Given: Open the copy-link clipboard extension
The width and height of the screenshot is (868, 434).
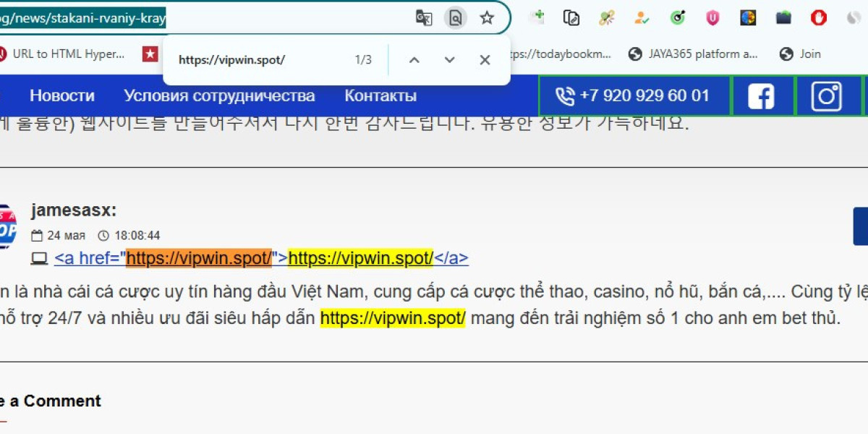Looking at the screenshot, I should 571,17.
